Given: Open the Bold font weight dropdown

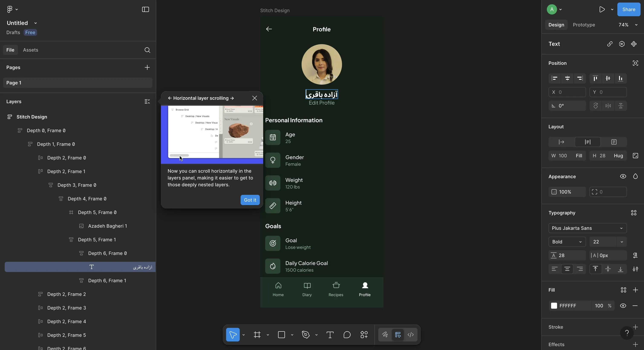Looking at the screenshot, I should pyautogui.click(x=567, y=242).
